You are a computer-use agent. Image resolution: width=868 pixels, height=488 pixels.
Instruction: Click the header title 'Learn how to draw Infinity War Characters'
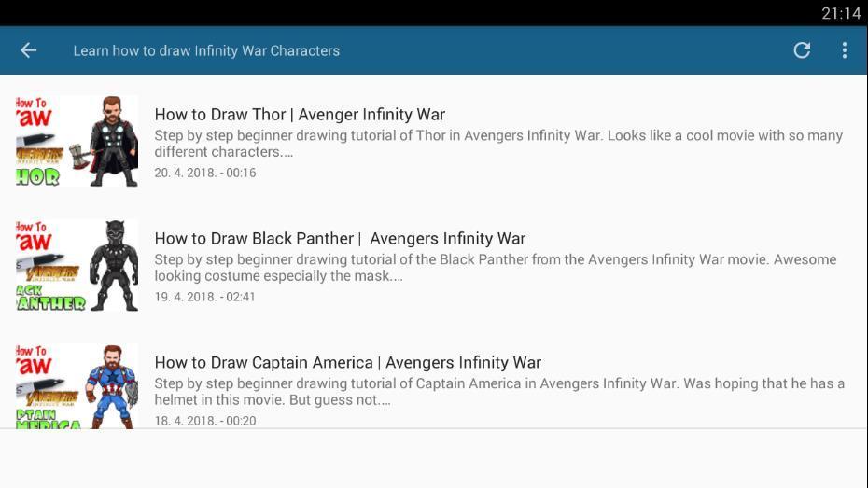coord(206,50)
